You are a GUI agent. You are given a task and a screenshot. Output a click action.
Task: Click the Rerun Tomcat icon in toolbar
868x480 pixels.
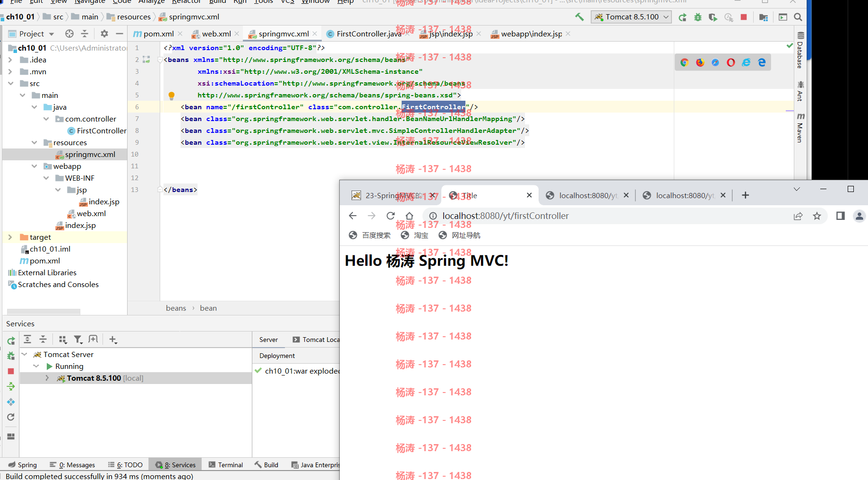coord(682,17)
